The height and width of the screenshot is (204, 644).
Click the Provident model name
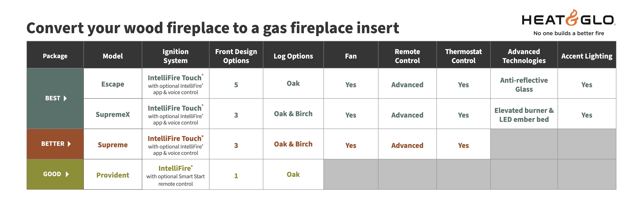click(113, 175)
